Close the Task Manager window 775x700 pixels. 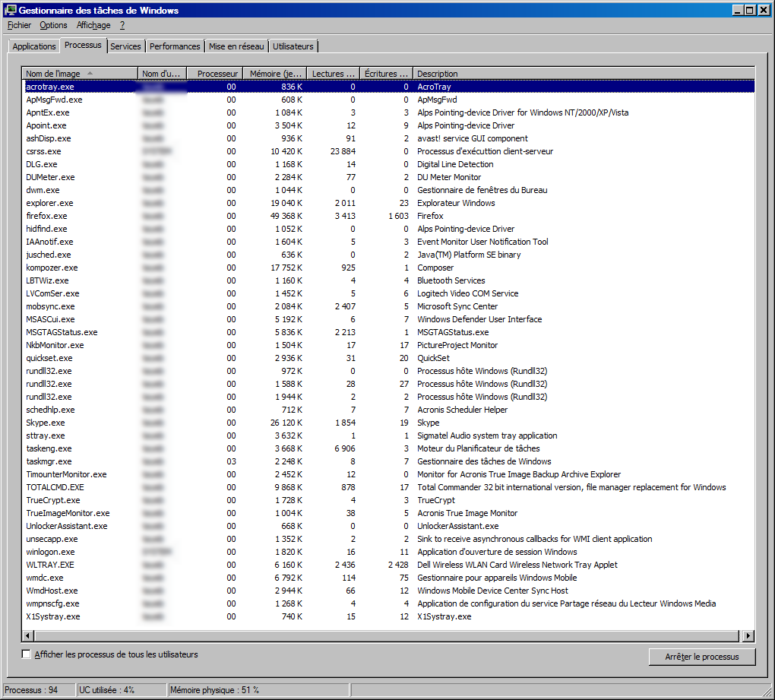pyautogui.click(x=764, y=10)
